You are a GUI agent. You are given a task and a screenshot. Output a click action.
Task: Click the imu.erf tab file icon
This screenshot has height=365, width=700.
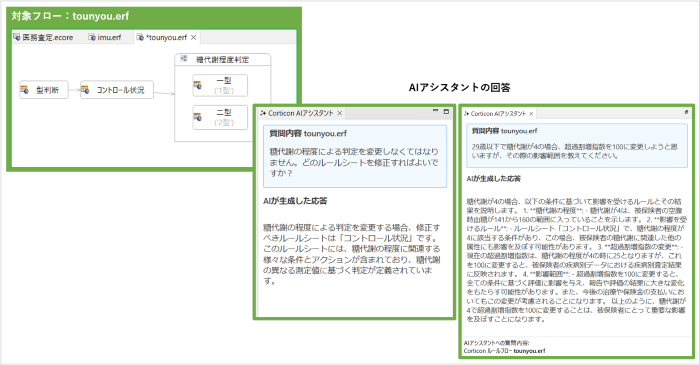tap(92, 37)
